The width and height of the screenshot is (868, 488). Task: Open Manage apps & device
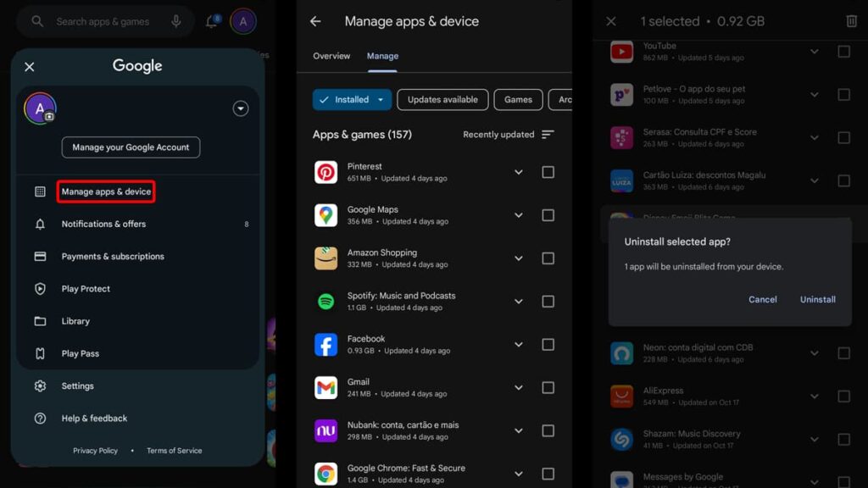click(106, 191)
